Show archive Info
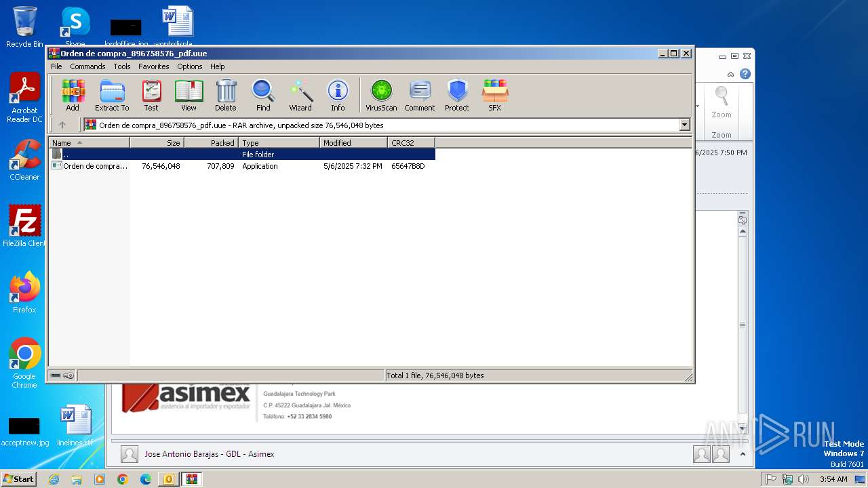868x488 pixels. 338,95
